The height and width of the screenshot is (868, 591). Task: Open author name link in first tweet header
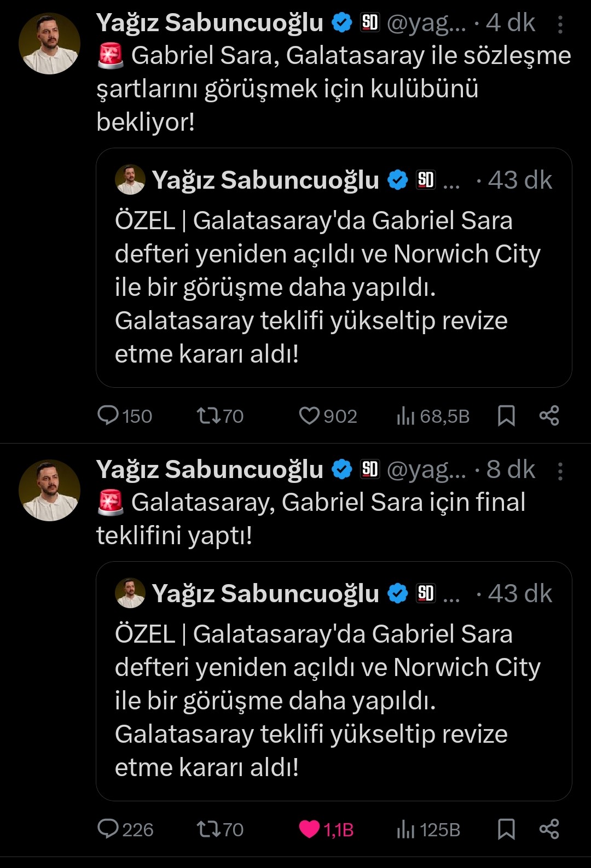[210, 23]
